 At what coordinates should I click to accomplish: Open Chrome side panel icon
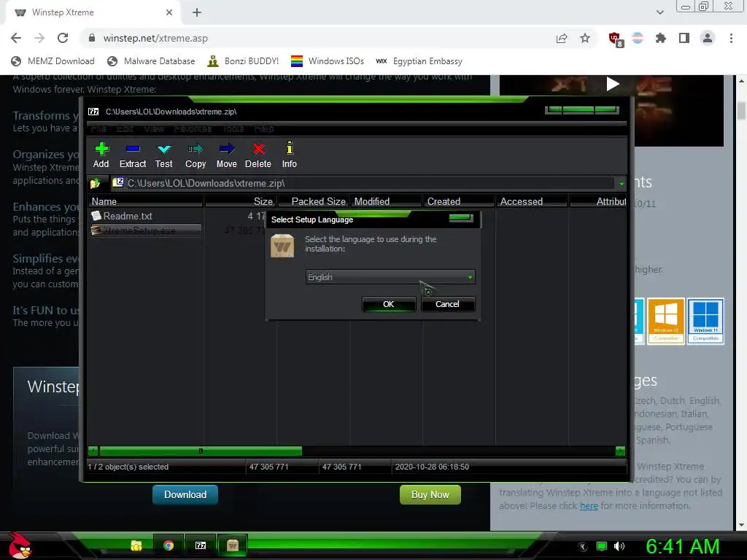684,38
